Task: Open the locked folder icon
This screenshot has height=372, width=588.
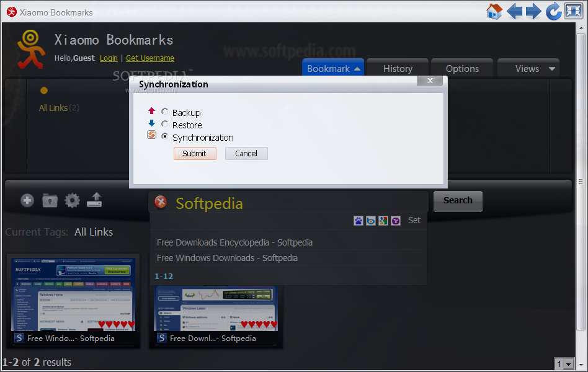Action: (50, 201)
